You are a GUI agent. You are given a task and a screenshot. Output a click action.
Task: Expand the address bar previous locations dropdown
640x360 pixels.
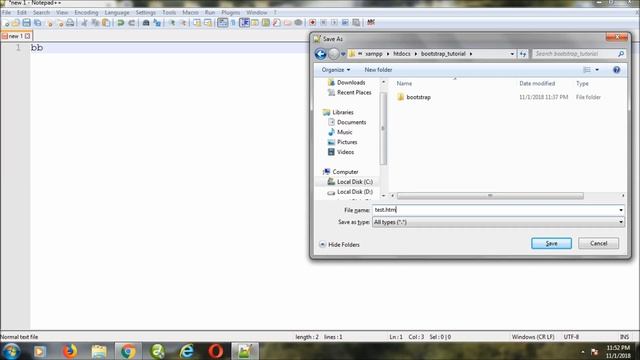click(x=512, y=54)
